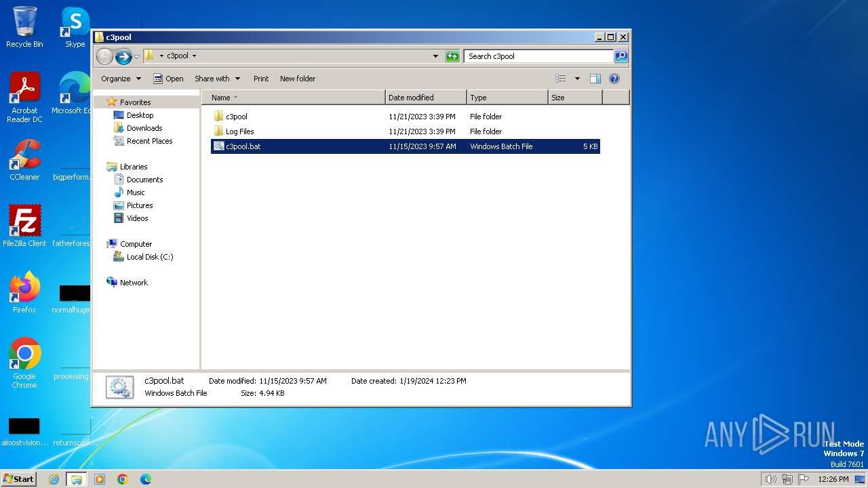Screen dimensions: 868x488
Task: Select Favorites in the navigation pane
Action: (x=135, y=102)
